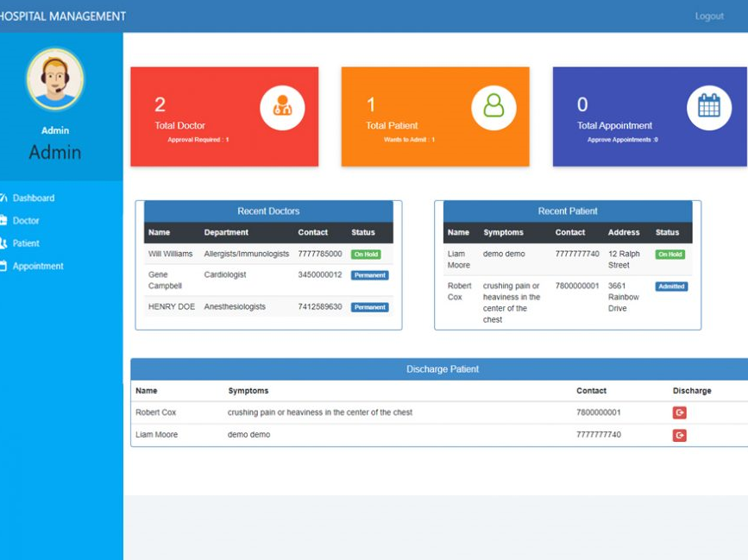
Task: Click the calendar icon on Total Appointment card
Action: tap(709, 106)
